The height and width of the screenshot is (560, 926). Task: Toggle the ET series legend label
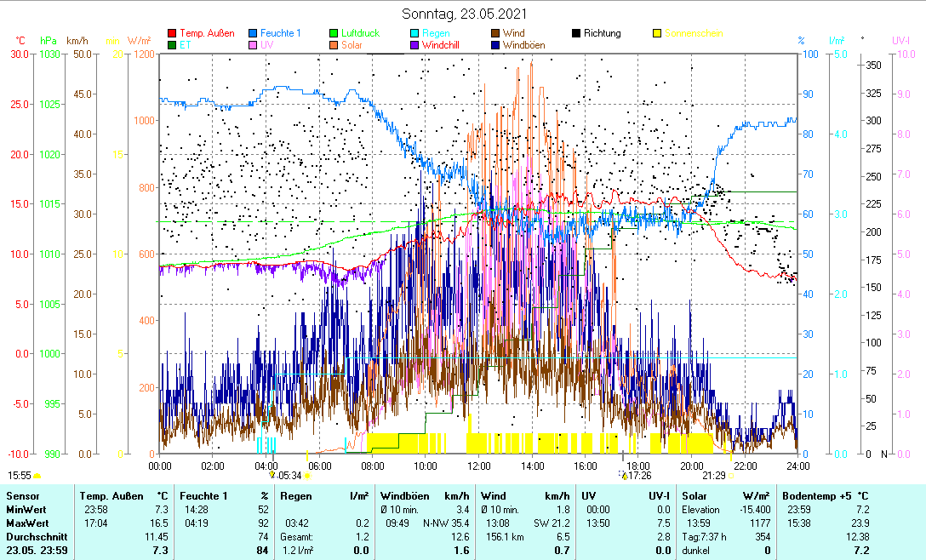coord(185,46)
